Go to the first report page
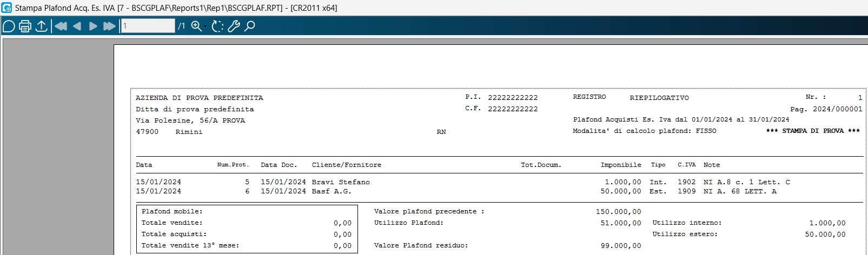This screenshot has width=868, height=255. coord(61,26)
